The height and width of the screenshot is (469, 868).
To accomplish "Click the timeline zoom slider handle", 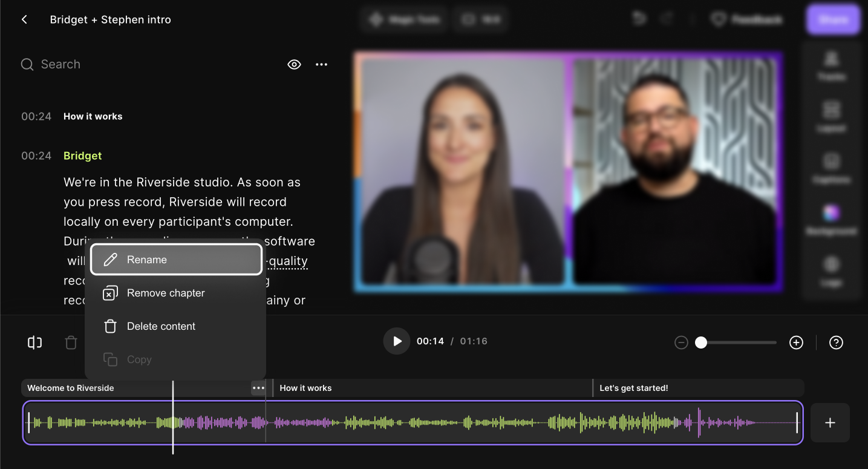I will point(701,343).
